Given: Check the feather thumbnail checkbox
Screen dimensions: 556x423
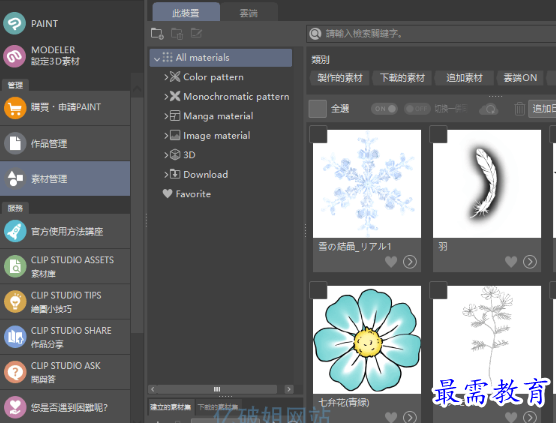Looking at the screenshot, I should pyautogui.click(x=438, y=134).
